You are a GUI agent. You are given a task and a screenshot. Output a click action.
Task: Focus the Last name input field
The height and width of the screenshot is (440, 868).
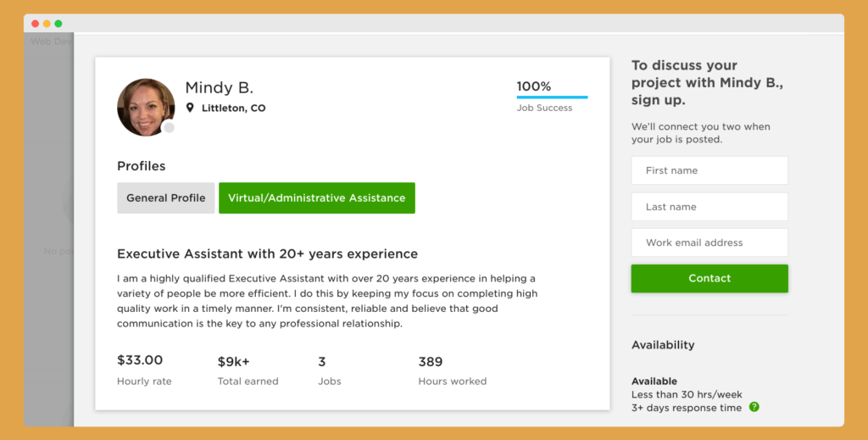[x=709, y=207]
